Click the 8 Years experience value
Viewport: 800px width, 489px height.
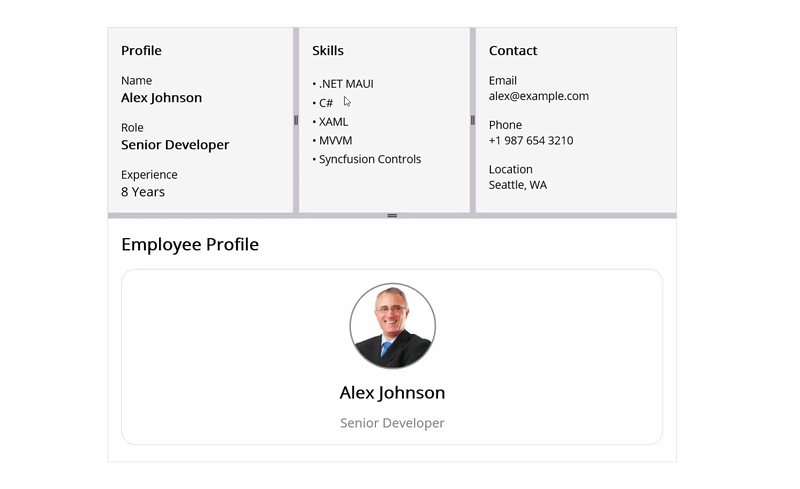pos(143,192)
